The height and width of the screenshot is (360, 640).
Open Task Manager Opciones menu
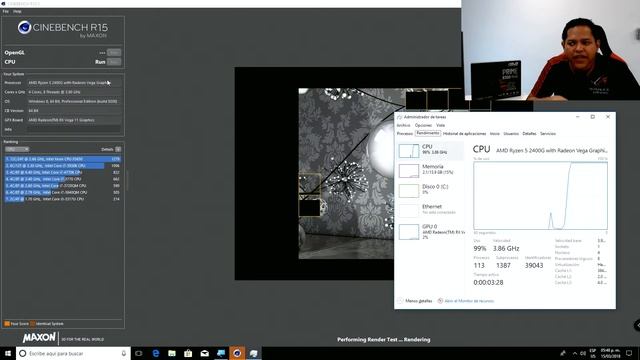click(x=423, y=125)
